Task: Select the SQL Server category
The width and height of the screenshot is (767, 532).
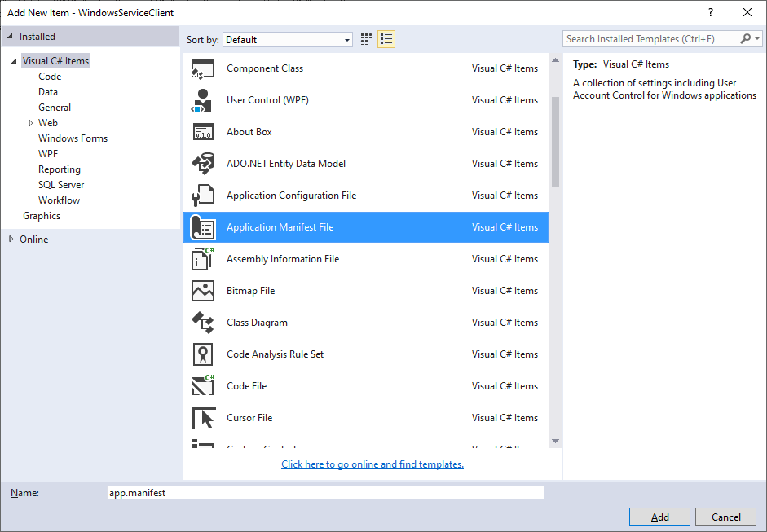Action: pyautogui.click(x=61, y=185)
